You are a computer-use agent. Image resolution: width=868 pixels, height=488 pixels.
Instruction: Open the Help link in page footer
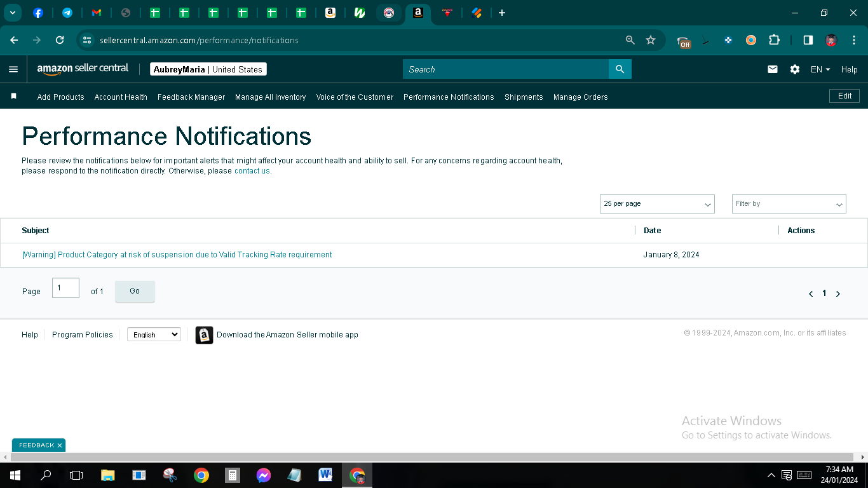[x=30, y=335]
